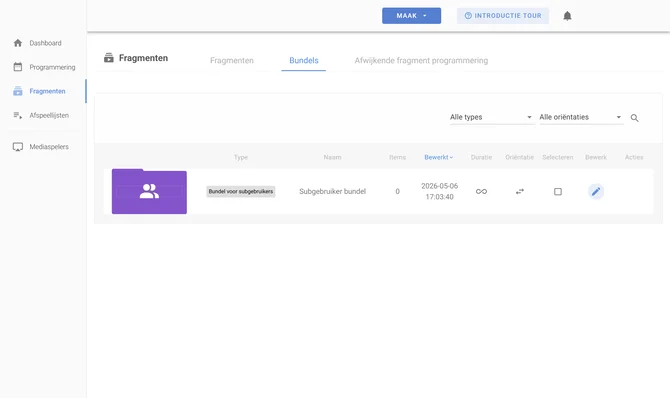Open the notifications bell
This screenshot has height=398, width=670.
567,16
